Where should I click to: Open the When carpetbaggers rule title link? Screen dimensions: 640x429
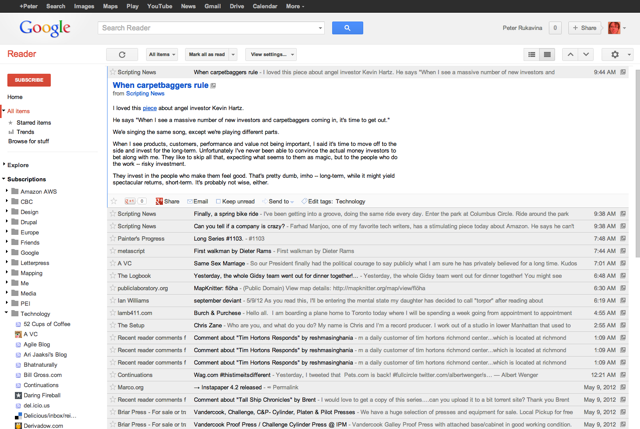(160, 85)
